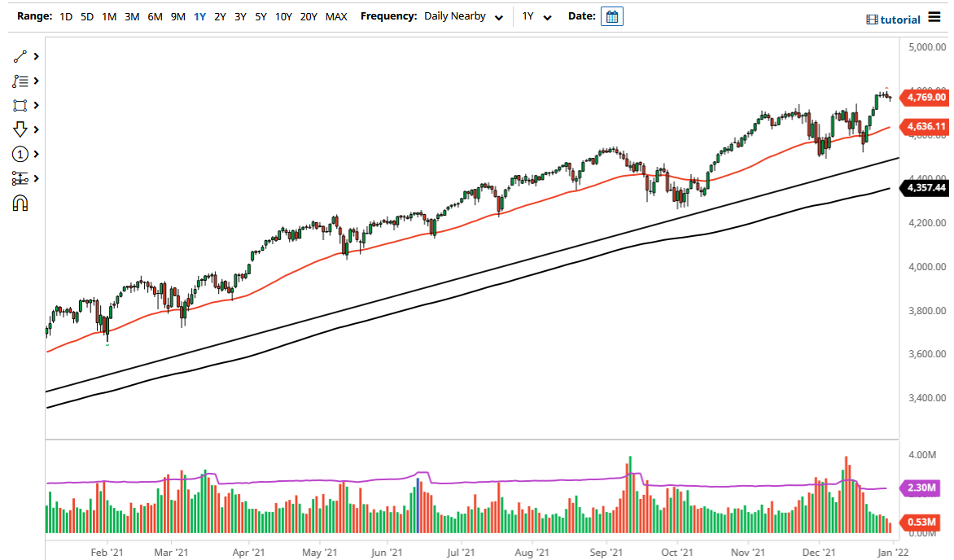Select the 1D range option
The image size is (954, 560).
(x=65, y=15)
